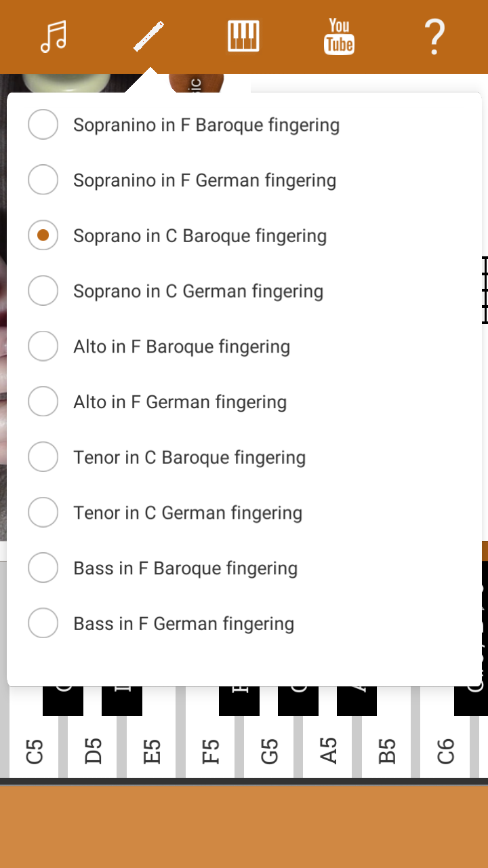Confirm the selected Soprano in C Baroque option
The image size is (488, 868).
pos(43,235)
